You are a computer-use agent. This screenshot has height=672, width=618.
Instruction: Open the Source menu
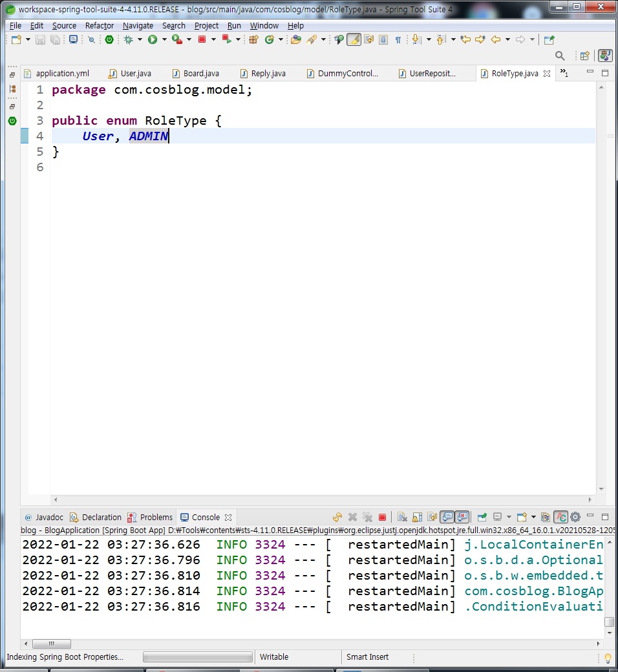tap(65, 26)
